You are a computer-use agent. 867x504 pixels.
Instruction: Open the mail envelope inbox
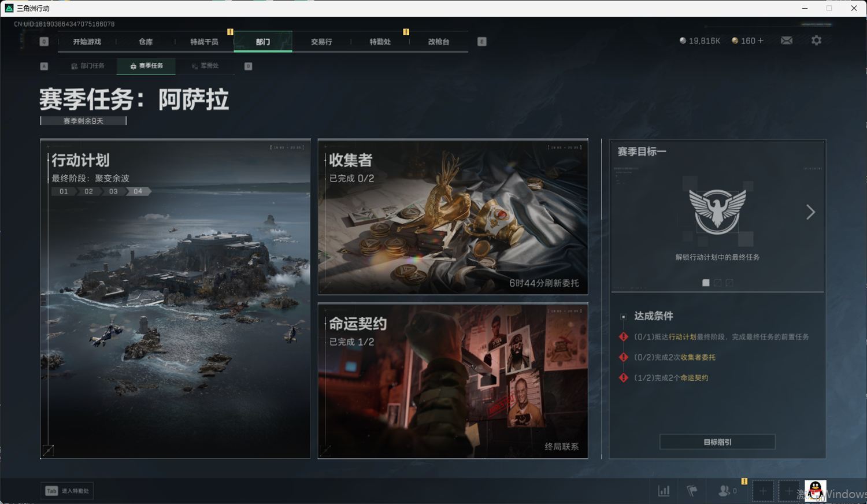click(786, 40)
